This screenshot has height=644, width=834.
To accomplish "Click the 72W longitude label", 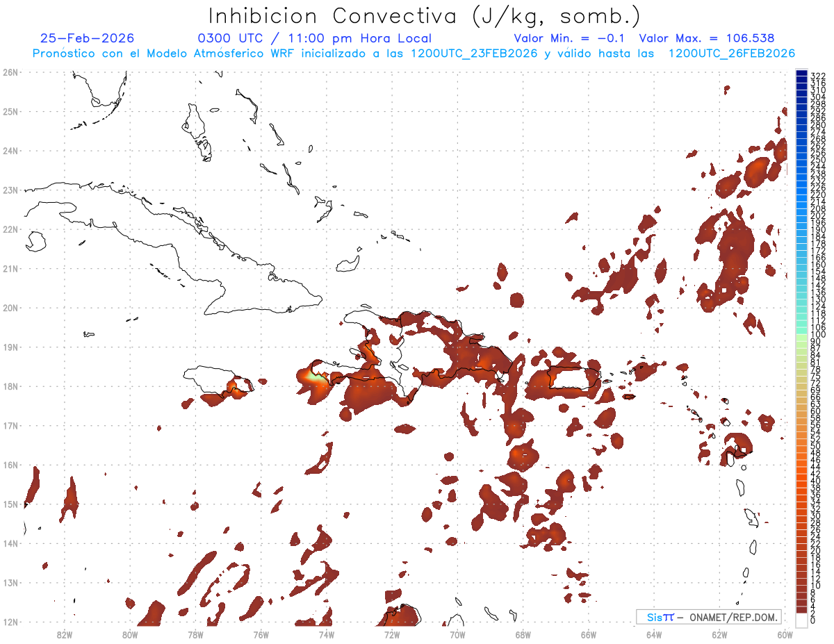I will (x=392, y=634).
